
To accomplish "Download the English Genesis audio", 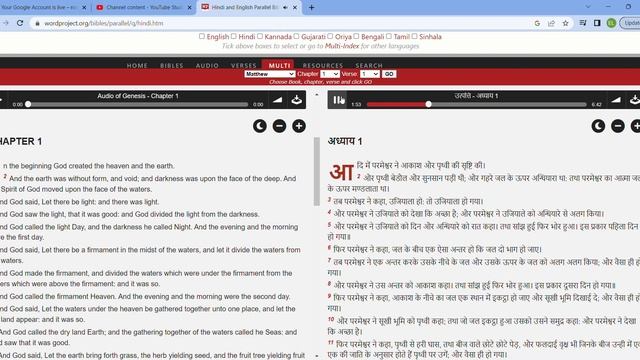I will 296,100.
